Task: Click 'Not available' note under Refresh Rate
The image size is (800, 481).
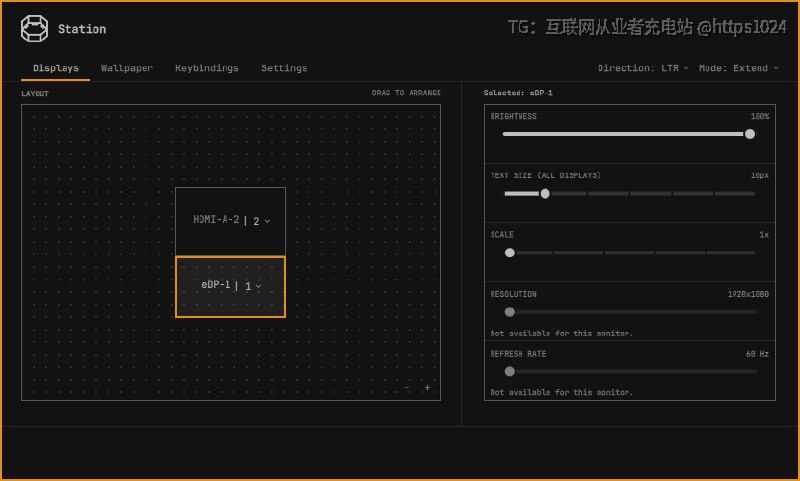Action: pos(561,392)
